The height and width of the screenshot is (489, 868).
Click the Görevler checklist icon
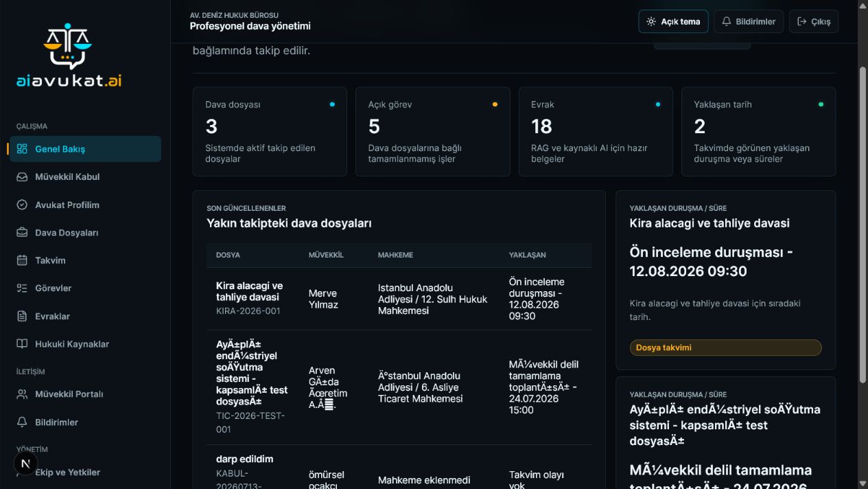pos(22,288)
